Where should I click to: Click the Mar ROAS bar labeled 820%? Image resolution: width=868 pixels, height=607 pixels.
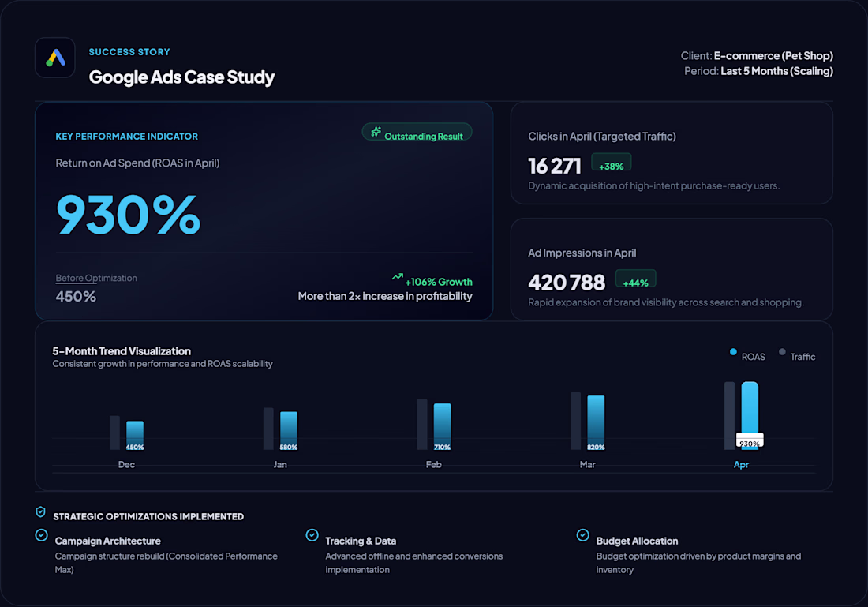(x=596, y=422)
